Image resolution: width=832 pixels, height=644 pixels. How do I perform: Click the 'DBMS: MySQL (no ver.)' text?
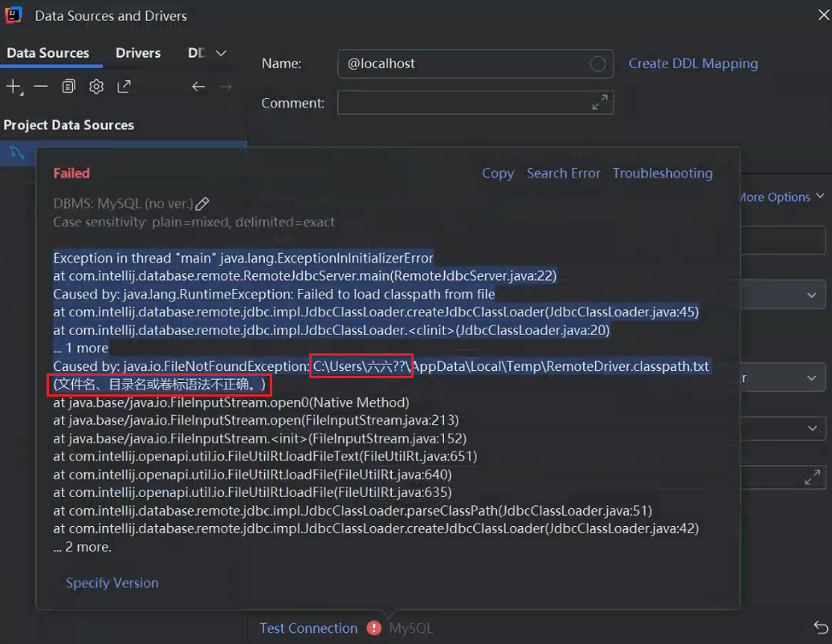[x=123, y=204]
